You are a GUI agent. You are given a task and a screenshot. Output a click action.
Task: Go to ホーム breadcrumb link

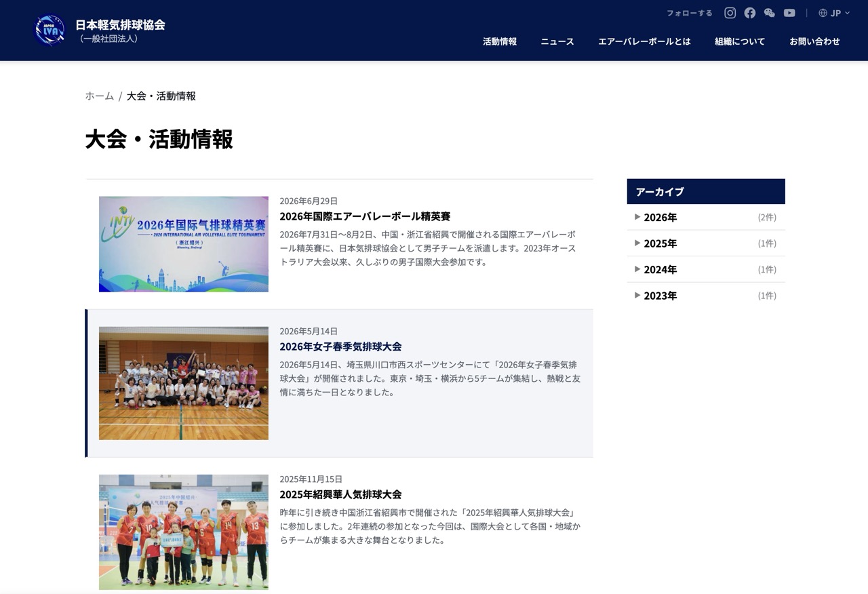(100, 96)
